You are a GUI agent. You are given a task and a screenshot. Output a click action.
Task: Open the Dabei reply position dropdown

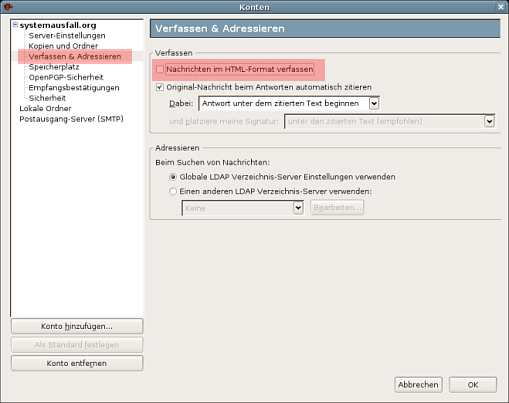click(x=289, y=103)
